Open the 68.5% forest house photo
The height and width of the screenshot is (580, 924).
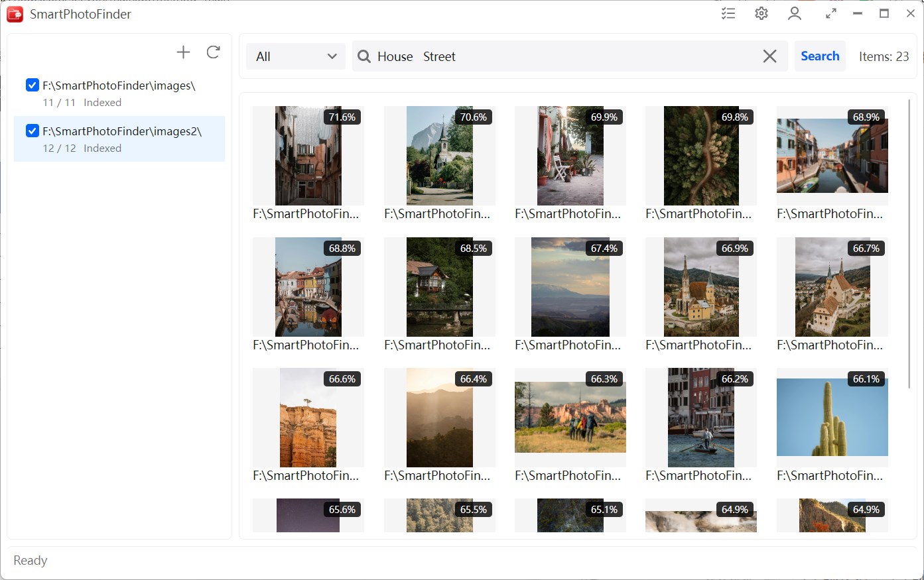(x=440, y=287)
